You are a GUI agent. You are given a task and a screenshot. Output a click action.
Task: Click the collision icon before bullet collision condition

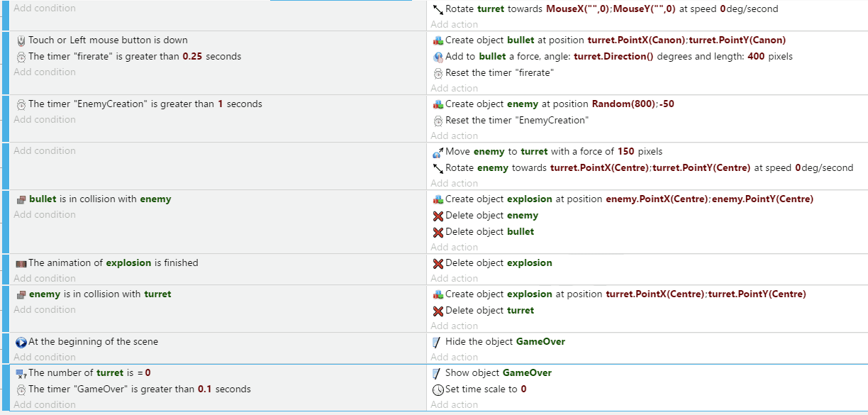(x=21, y=199)
